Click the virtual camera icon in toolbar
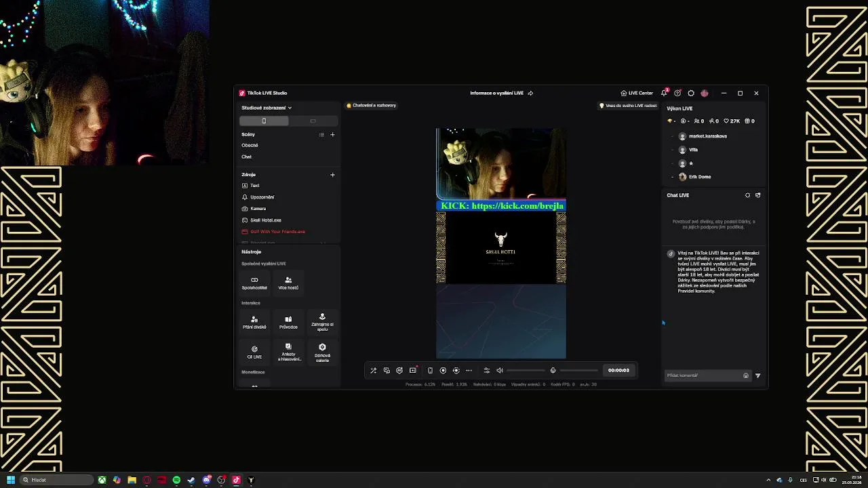 (456, 371)
